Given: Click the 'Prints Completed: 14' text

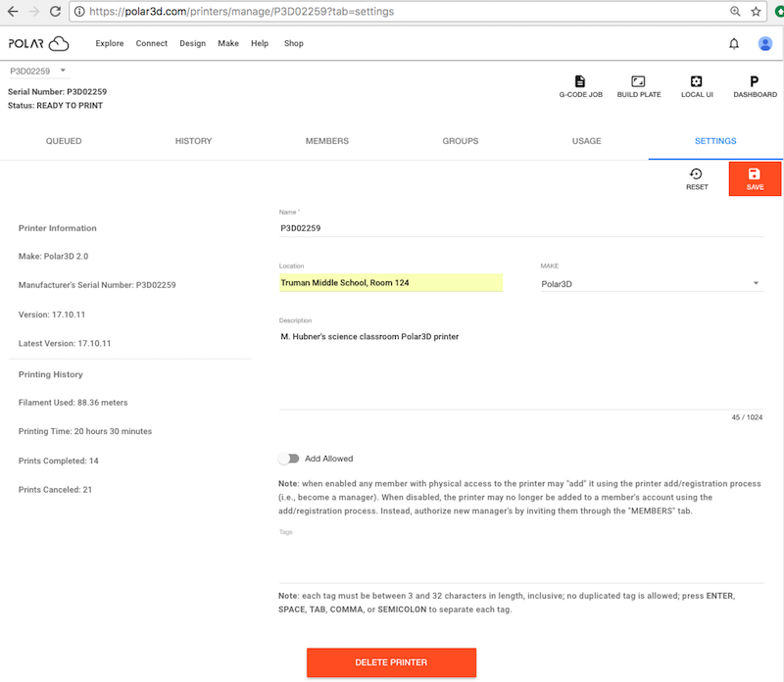Looking at the screenshot, I should [x=58, y=461].
